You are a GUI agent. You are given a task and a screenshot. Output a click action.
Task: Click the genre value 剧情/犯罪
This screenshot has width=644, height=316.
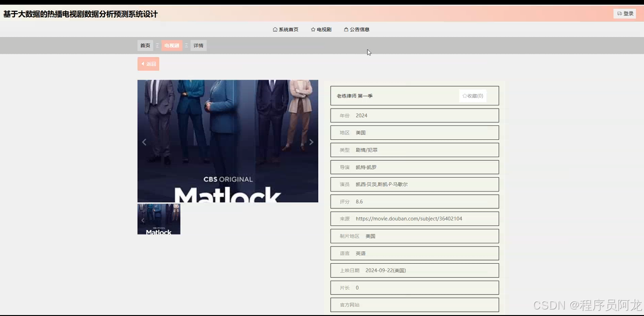(x=367, y=150)
